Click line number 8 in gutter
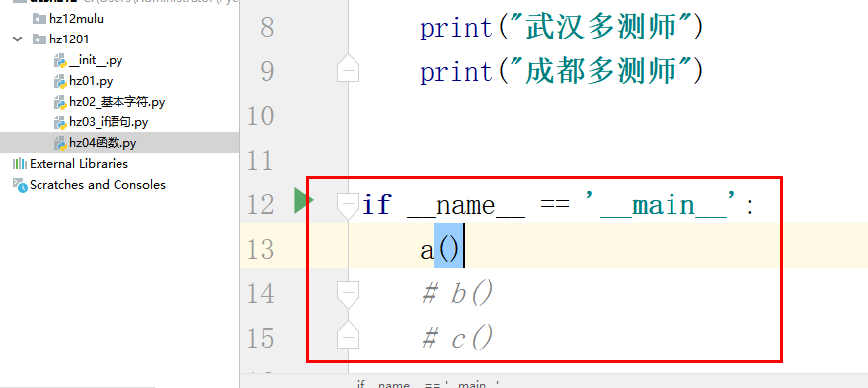Image resolution: width=868 pixels, height=388 pixels. coord(267,28)
